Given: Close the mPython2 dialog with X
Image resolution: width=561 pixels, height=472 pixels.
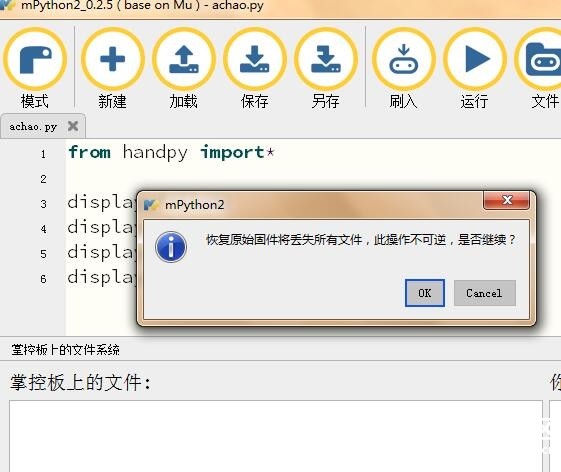Looking at the screenshot, I should coord(506,200).
